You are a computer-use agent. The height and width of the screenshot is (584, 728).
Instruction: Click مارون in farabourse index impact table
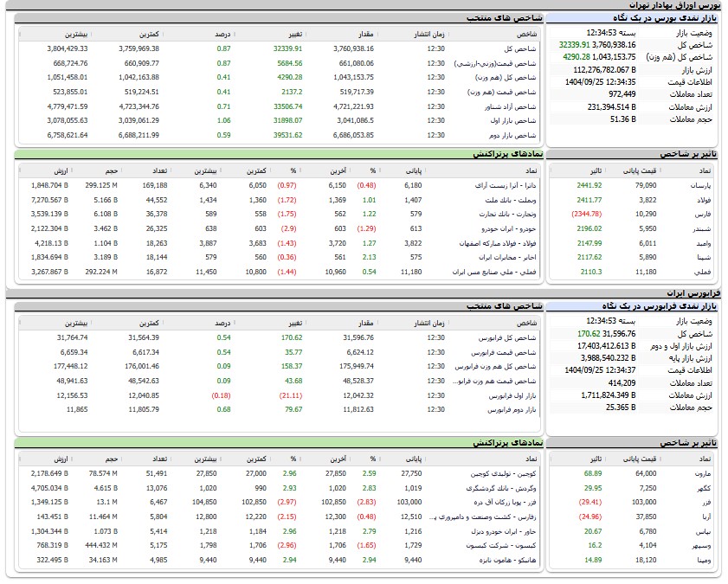pos(699,474)
